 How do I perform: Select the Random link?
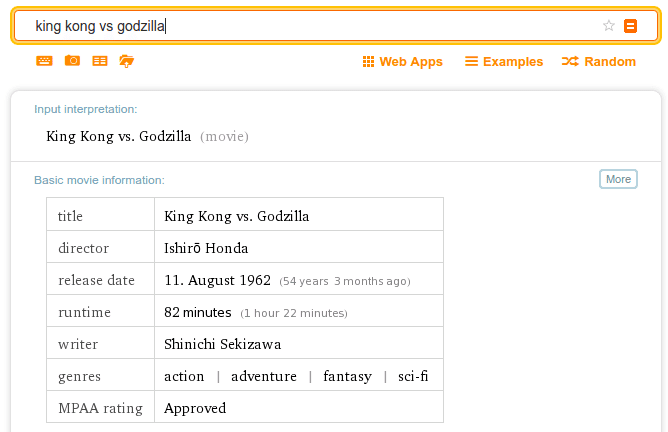[x=599, y=61]
